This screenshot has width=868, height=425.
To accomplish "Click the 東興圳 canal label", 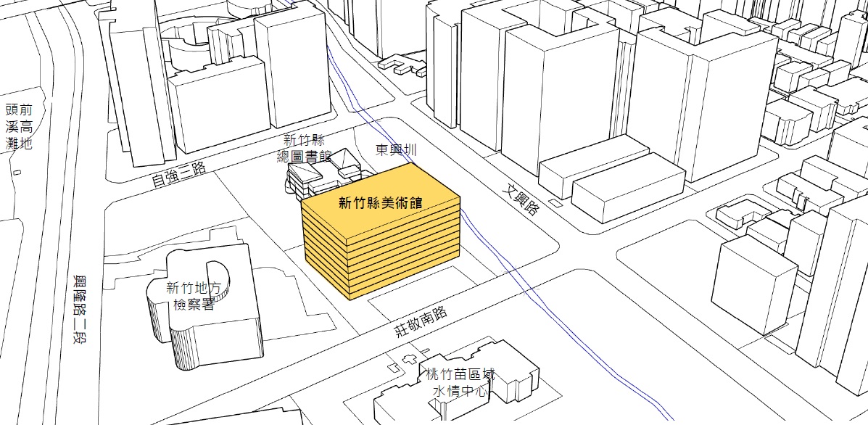I will pos(395,150).
